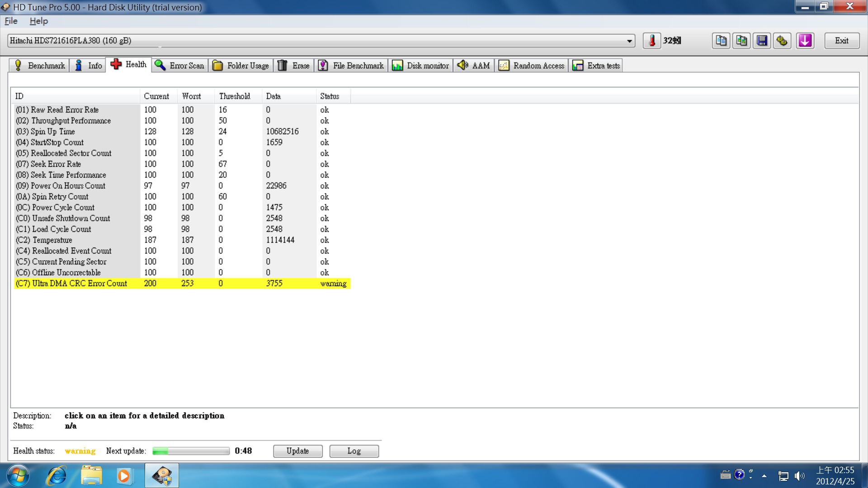This screenshot has height=488, width=868.
Task: Click the network tray icon
Action: point(783,476)
